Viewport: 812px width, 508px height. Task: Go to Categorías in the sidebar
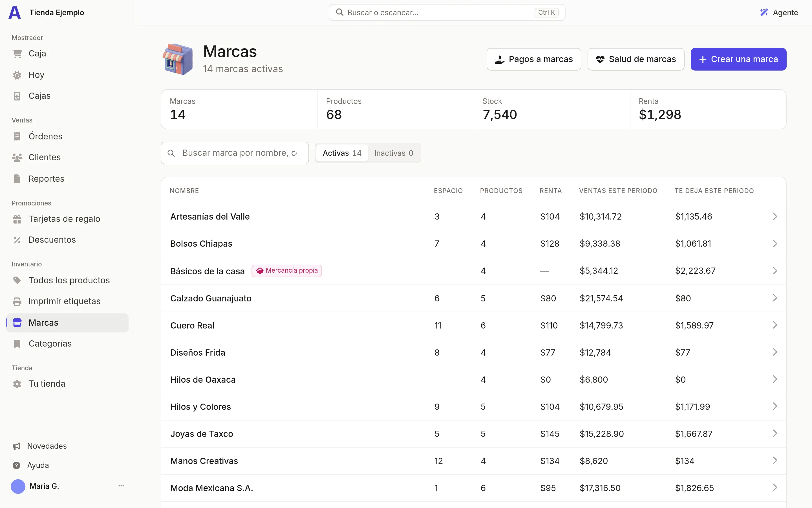coord(67,344)
